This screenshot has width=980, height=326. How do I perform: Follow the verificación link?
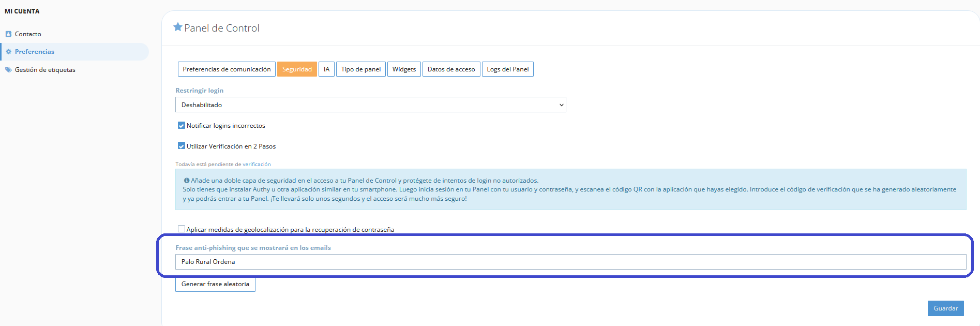tap(257, 165)
